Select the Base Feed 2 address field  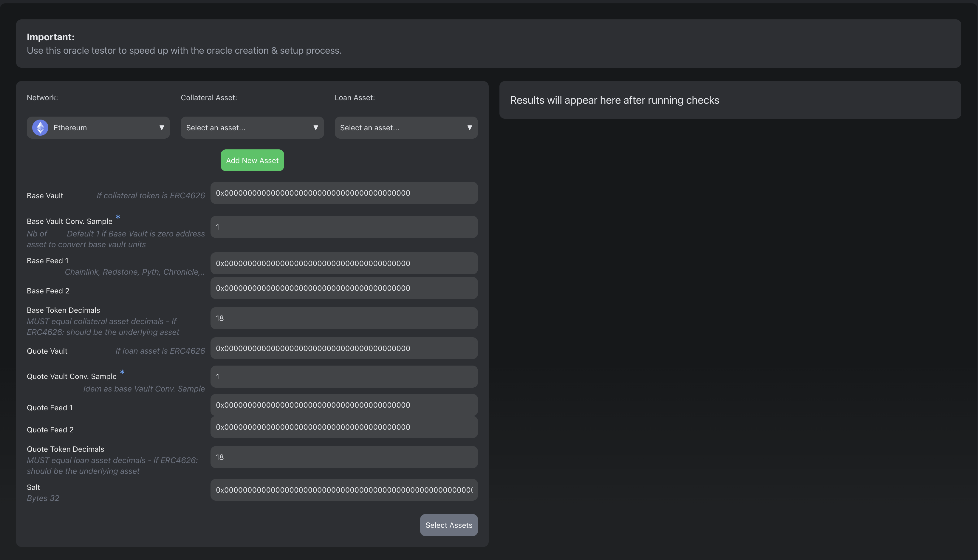[343, 288]
